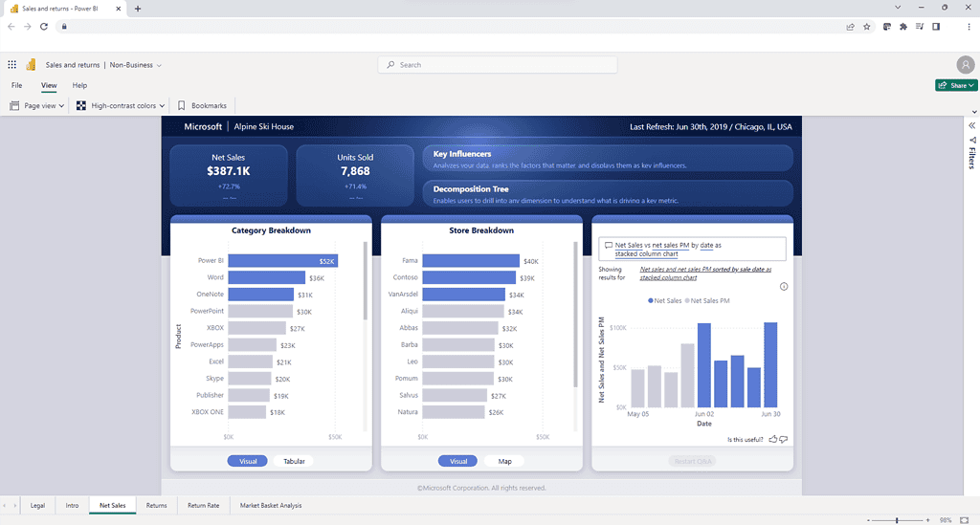Viewport: 980px width, 525px height.
Task: Select the Net Sales page tab
Action: 113,506
